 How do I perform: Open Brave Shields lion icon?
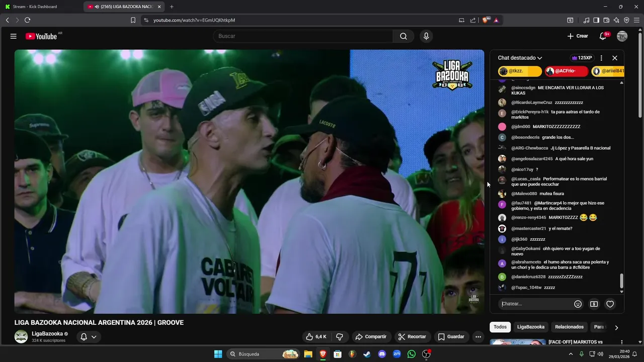coord(486,20)
